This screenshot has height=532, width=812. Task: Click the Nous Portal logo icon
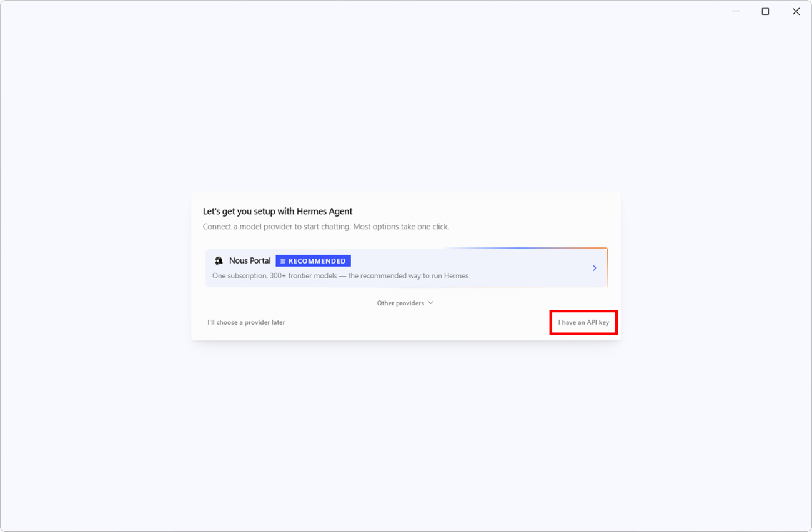point(219,261)
